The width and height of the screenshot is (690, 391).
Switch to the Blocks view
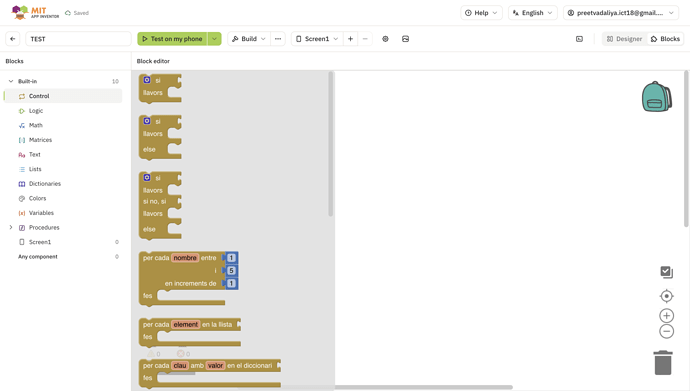(665, 39)
